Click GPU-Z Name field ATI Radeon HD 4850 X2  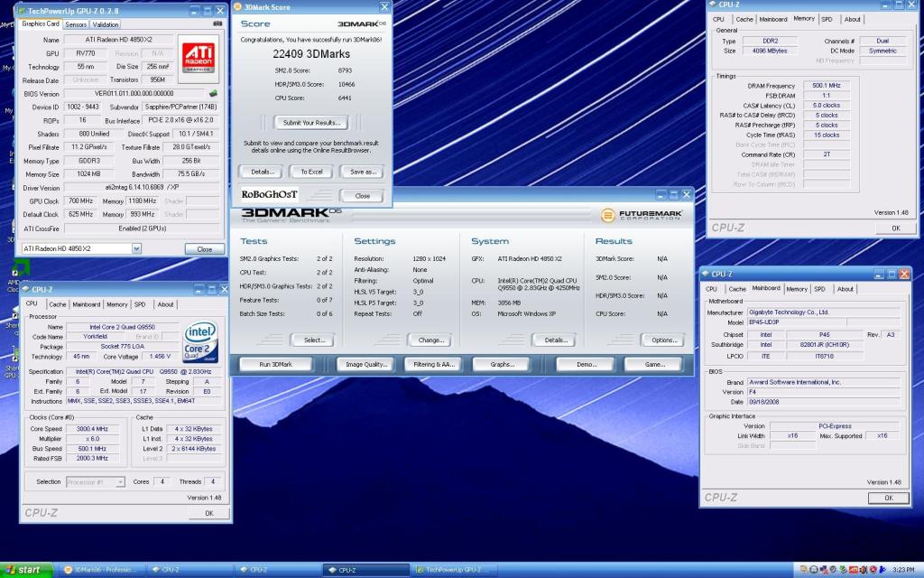[x=118, y=40]
